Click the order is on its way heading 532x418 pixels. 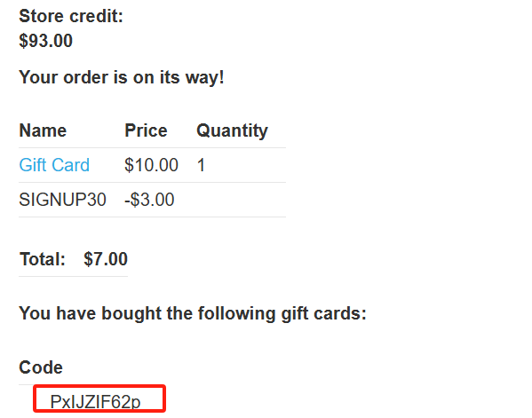[x=122, y=77]
